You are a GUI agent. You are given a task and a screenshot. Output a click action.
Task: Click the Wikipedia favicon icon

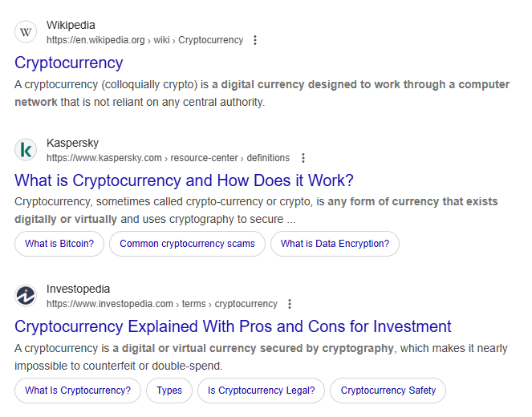pos(26,32)
